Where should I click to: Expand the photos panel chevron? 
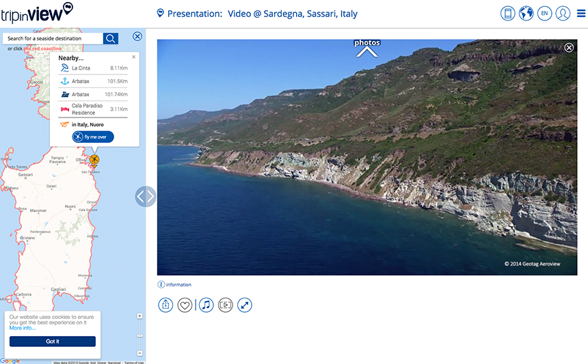[x=366, y=52]
